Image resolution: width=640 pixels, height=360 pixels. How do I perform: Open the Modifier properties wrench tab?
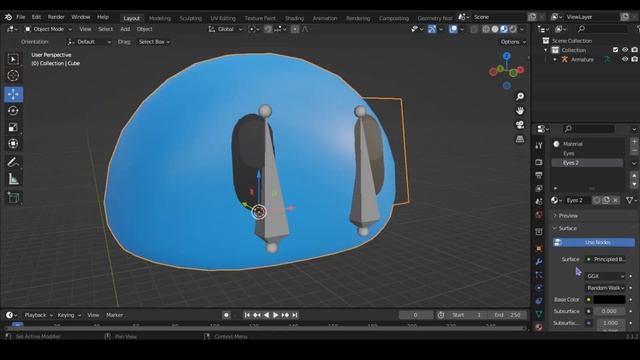[539, 261]
